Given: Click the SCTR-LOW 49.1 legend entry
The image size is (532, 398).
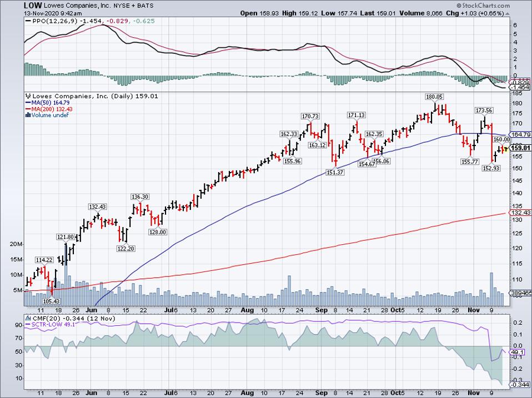Looking at the screenshot, I should 53,325.
